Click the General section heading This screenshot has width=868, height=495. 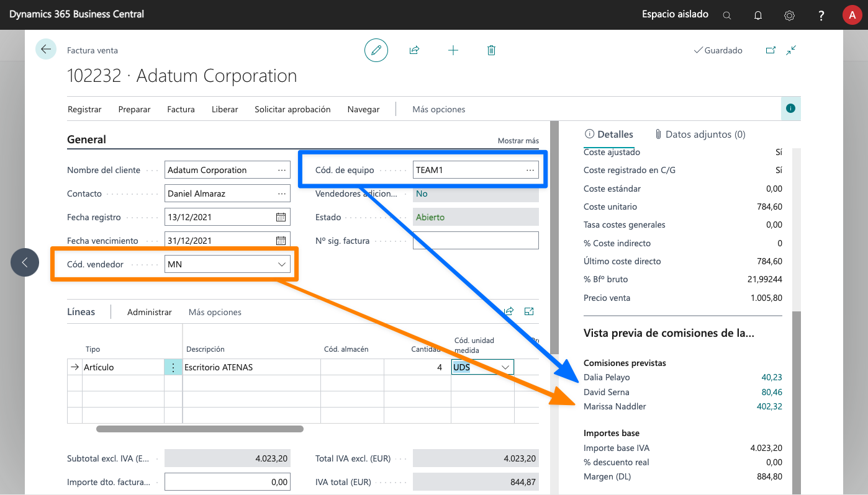coord(86,140)
